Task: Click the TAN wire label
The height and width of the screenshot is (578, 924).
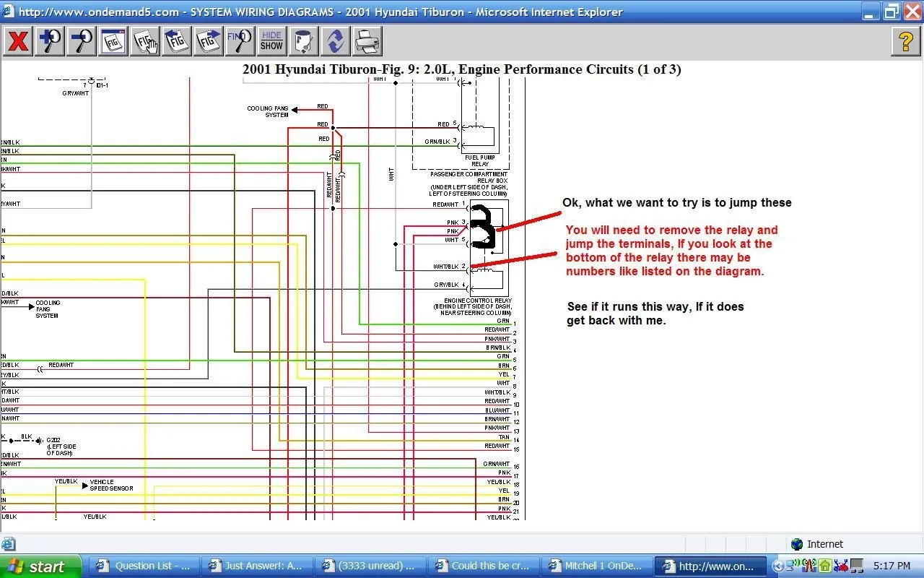Action: 504,437
